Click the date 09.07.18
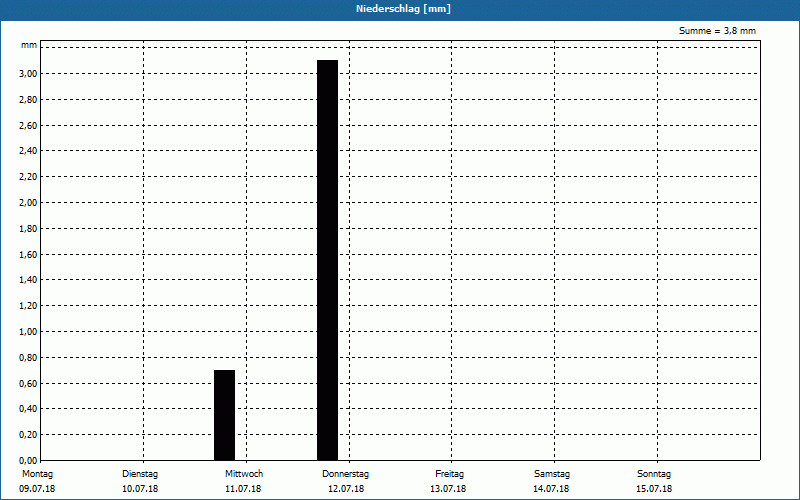 tap(37, 489)
